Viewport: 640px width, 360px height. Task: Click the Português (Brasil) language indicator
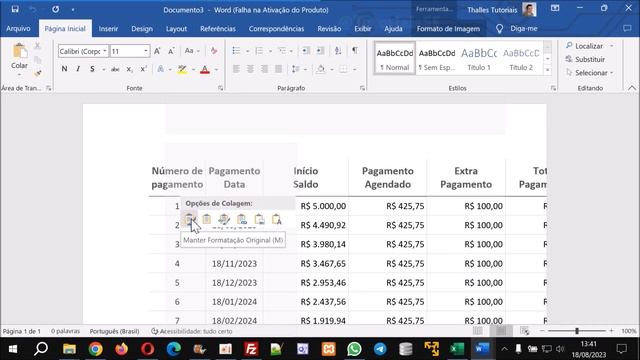(x=114, y=331)
